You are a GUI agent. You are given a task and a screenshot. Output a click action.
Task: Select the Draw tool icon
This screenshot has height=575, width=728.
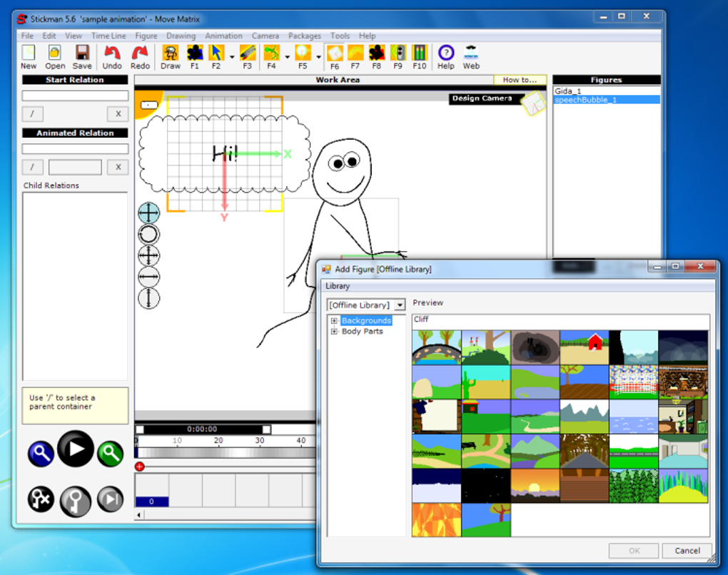point(171,57)
